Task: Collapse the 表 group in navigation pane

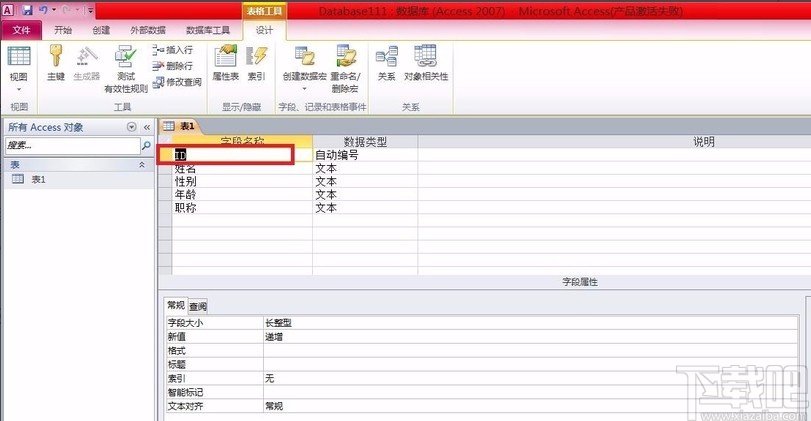Action: (142, 165)
